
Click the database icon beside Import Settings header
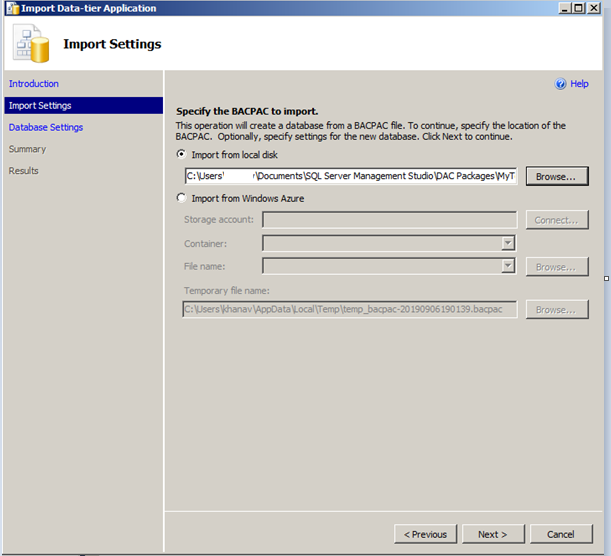[x=32, y=42]
